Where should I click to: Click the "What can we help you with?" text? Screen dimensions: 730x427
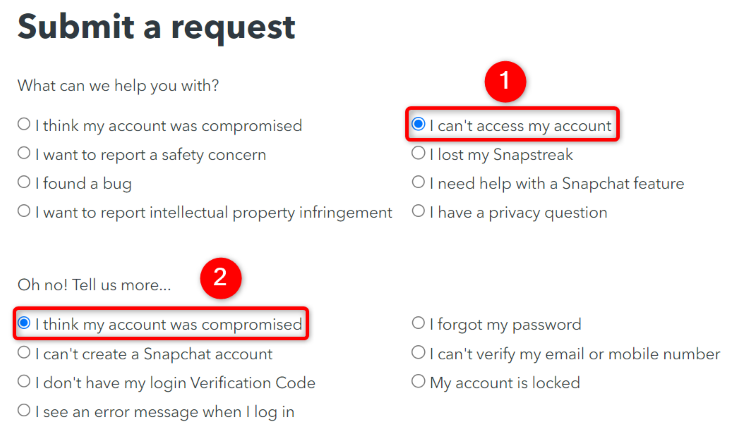[x=118, y=85]
